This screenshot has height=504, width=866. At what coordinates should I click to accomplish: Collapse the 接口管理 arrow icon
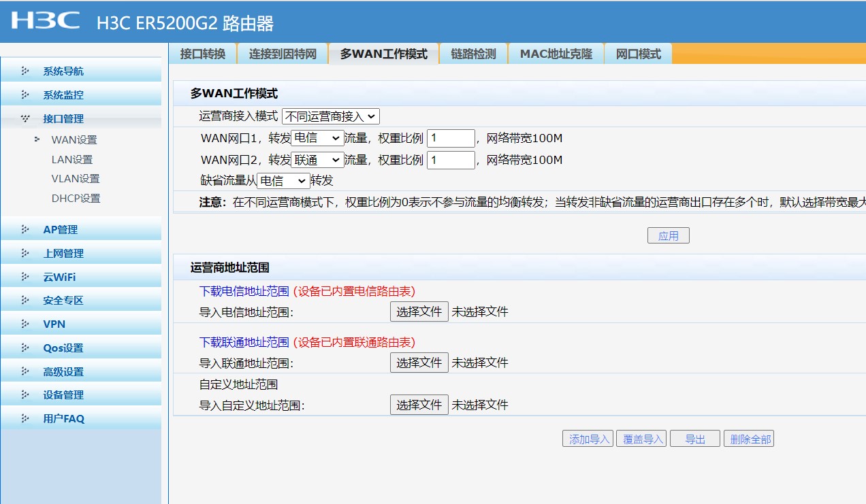[x=26, y=118]
